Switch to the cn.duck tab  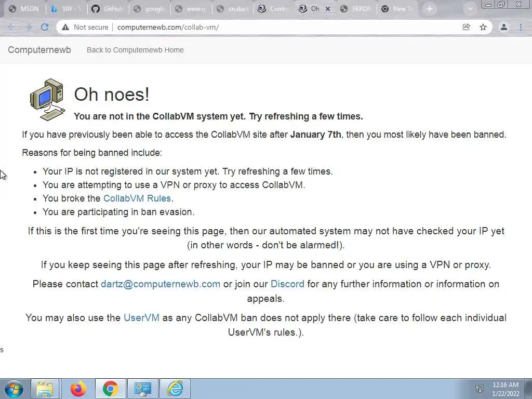point(232,9)
